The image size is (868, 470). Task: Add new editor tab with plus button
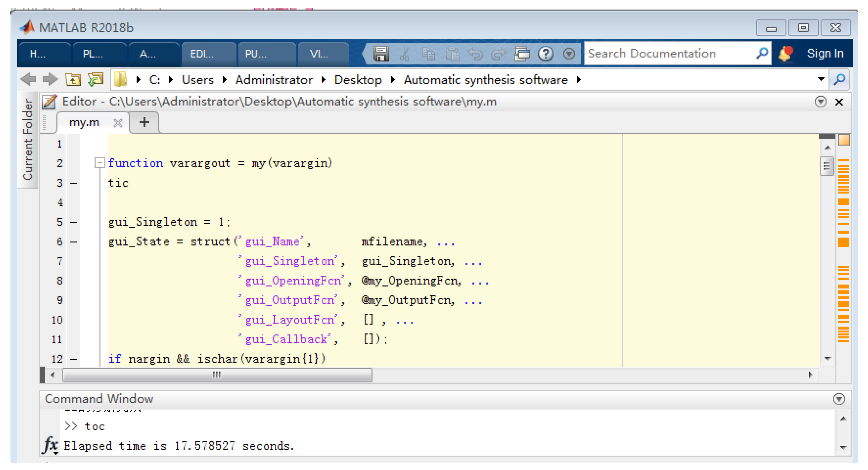tap(145, 122)
